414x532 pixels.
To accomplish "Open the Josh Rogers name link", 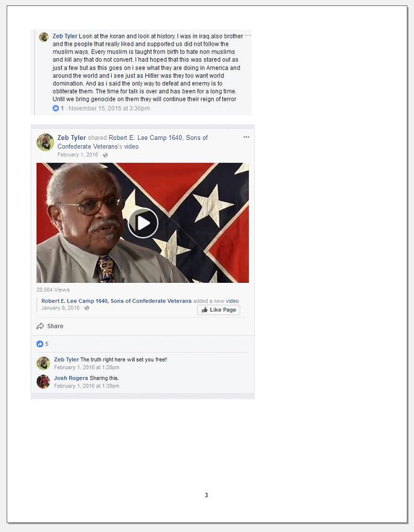I will 71,378.
